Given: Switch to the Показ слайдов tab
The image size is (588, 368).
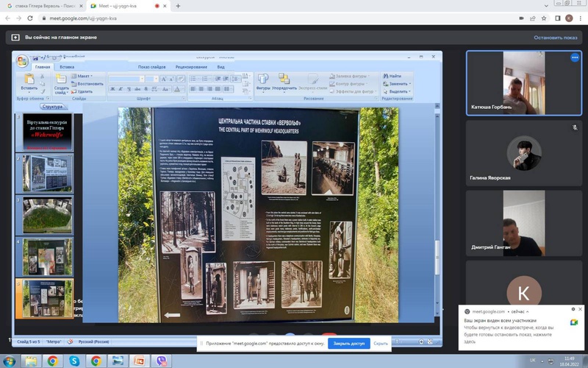Looking at the screenshot, I should click(151, 67).
